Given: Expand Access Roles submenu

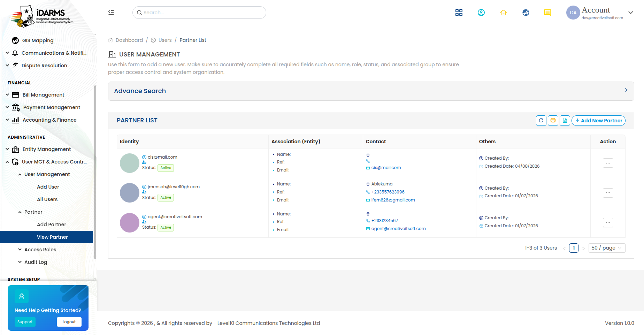Looking at the screenshot, I should (40, 250).
